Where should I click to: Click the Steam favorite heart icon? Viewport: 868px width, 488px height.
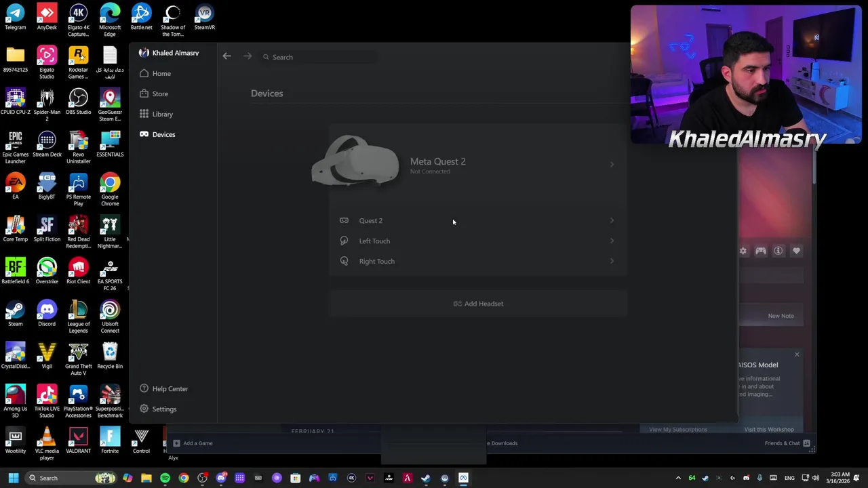click(x=796, y=251)
